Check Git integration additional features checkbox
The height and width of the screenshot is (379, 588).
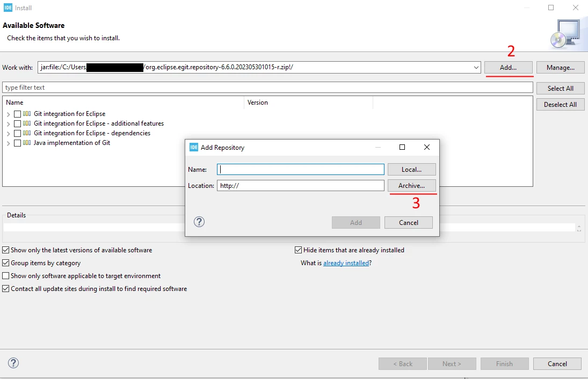pyautogui.click(x=17, y=123)
